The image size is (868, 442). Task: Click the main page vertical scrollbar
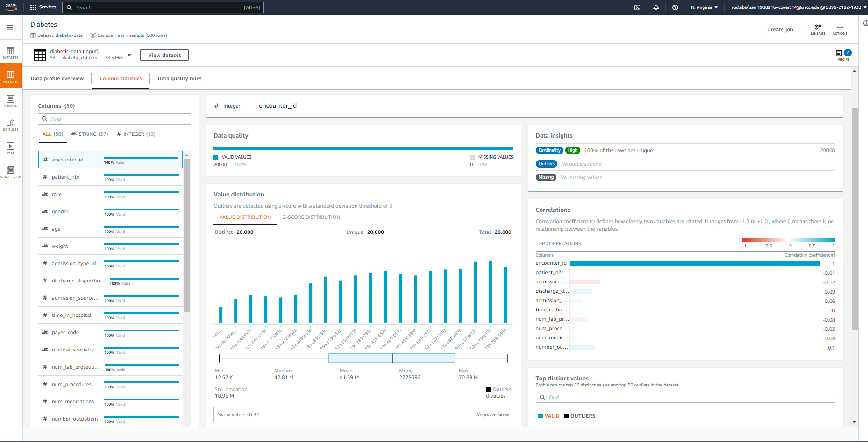tap(854, 219)
